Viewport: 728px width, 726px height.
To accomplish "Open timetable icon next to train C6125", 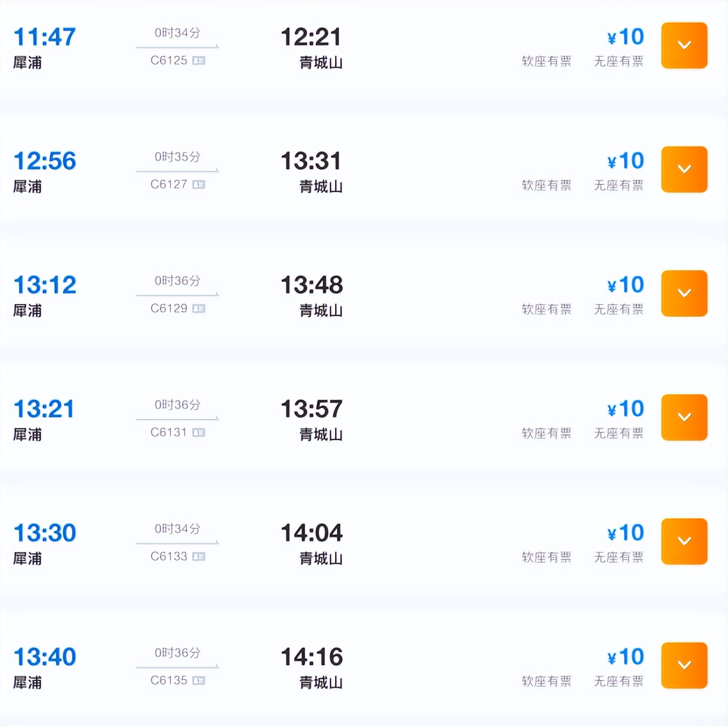I will tap(199, 61).
